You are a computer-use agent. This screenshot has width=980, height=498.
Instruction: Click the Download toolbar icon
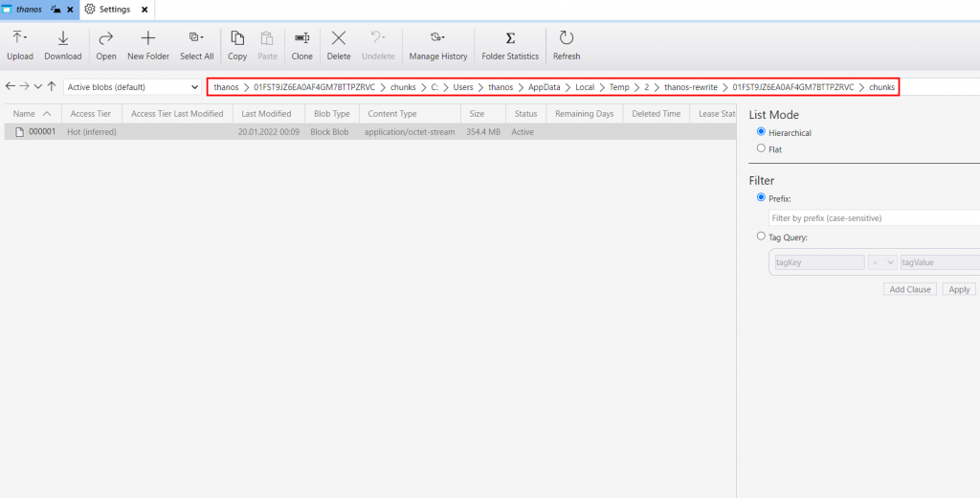(62, 46)
